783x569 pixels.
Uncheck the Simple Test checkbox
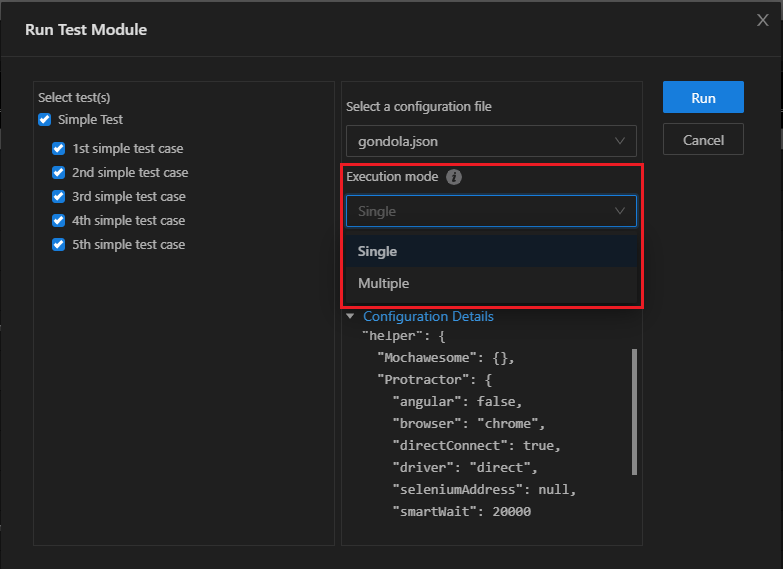(x=44, y=120)
